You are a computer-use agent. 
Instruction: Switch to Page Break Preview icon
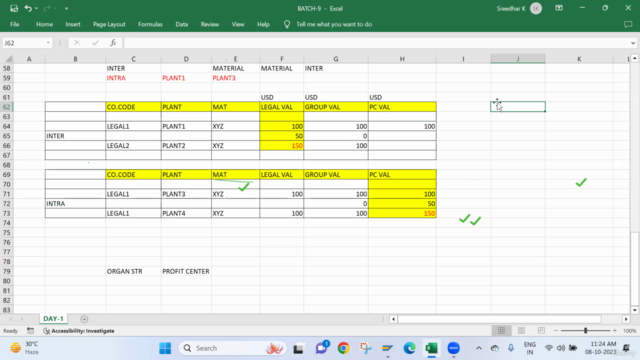[541, 331]
